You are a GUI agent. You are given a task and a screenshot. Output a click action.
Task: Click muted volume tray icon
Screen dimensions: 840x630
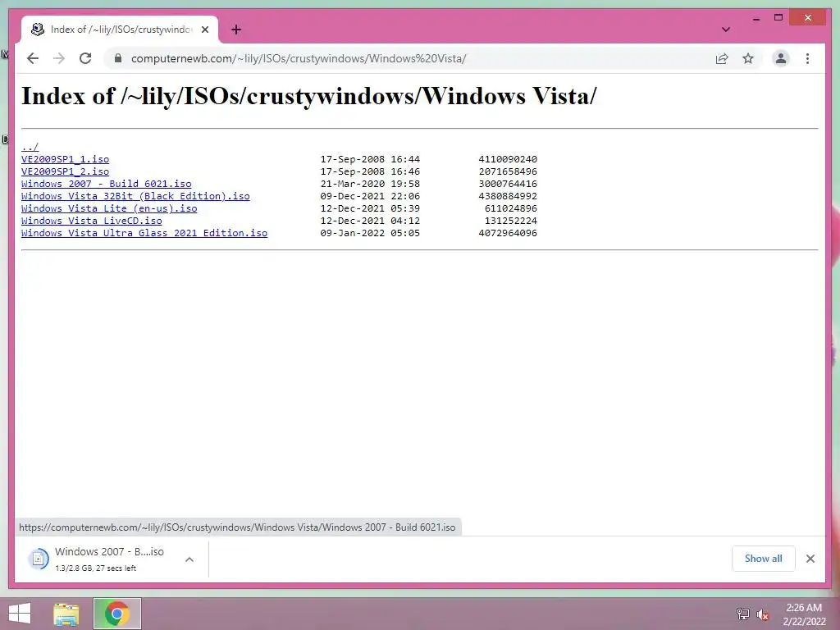(x=762, y=614)
